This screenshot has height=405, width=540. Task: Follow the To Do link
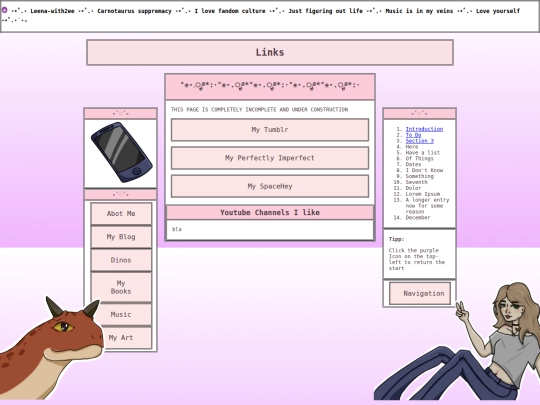(x=413, y=135)
